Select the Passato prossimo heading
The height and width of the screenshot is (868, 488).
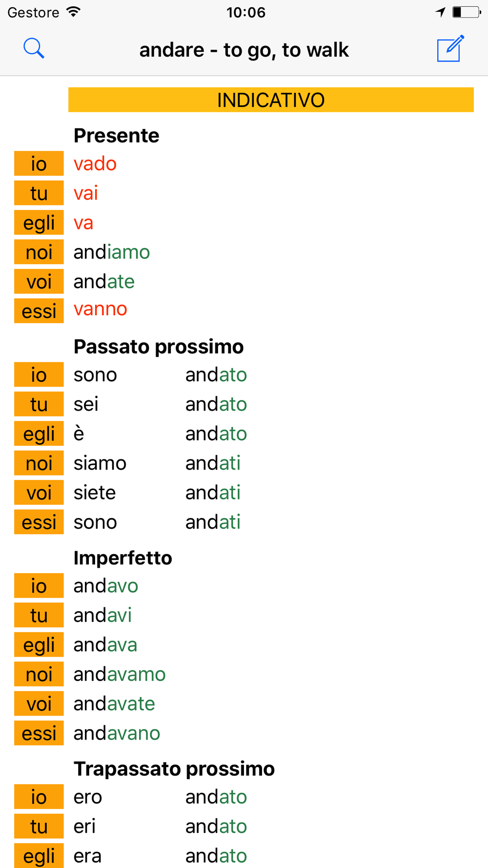click(159, 347)
